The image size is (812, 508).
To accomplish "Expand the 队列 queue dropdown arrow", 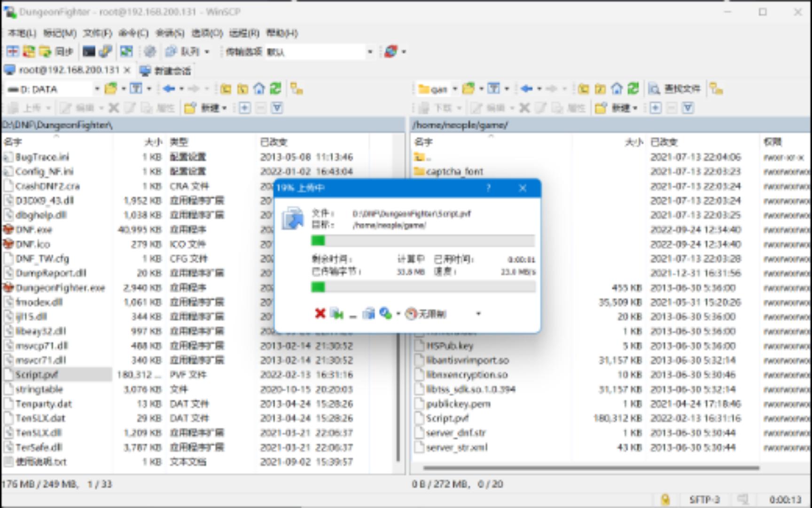I will [x=207, y=52].
